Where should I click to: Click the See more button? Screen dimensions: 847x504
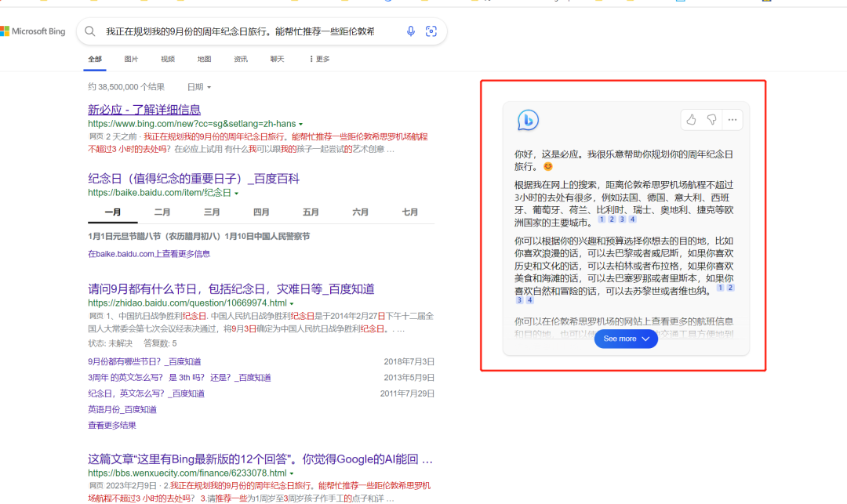coord(626,339)
